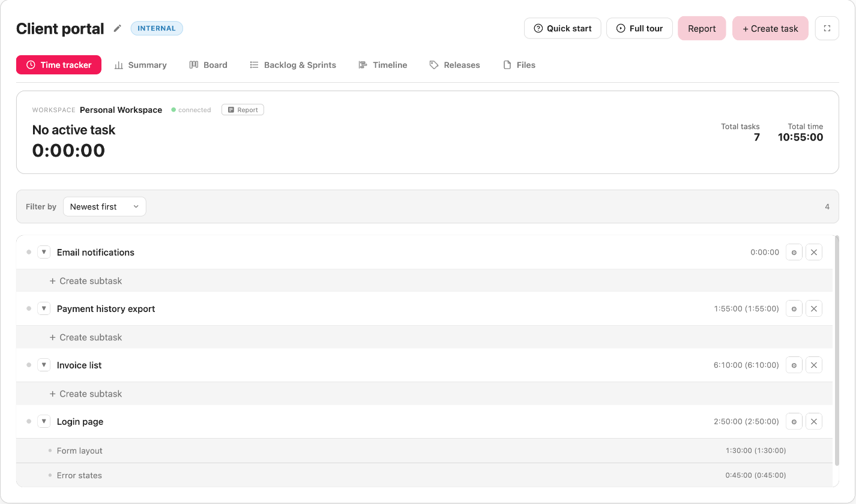Screen dimensions: 856x504
Task: Switch to the Time tracker tab
Action: tap(59, 65)
